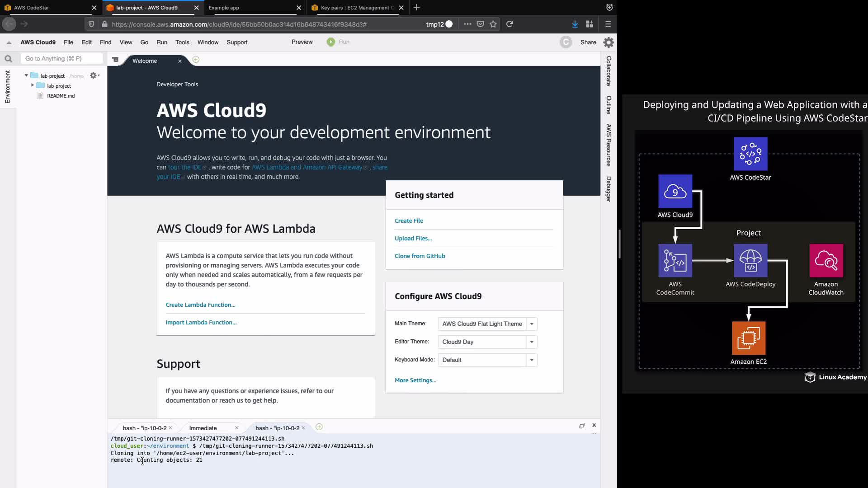The width and height of the screenshot is (868, 488).
Task: Open new terminal tab with plus icon
Action: [x=319, y=427]
